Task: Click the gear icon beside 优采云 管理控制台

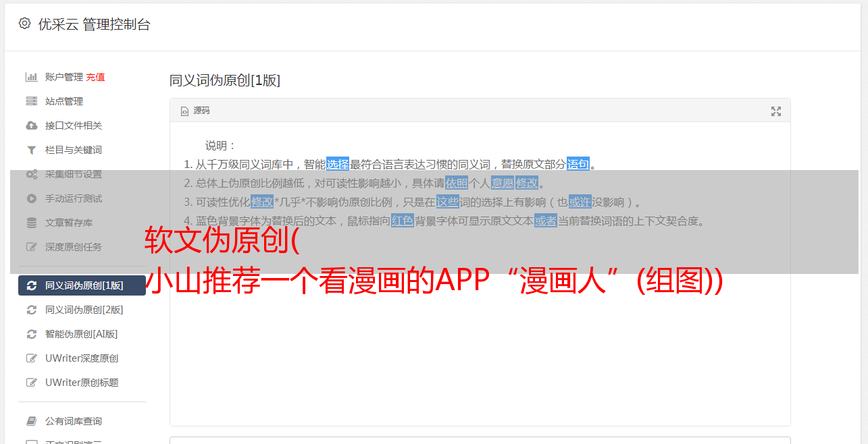Action: 25,24
